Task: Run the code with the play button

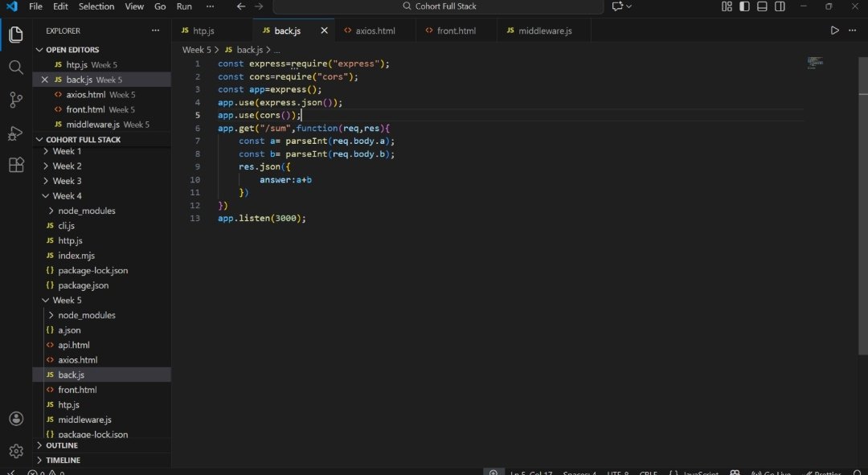Action: tap(834, 31)
